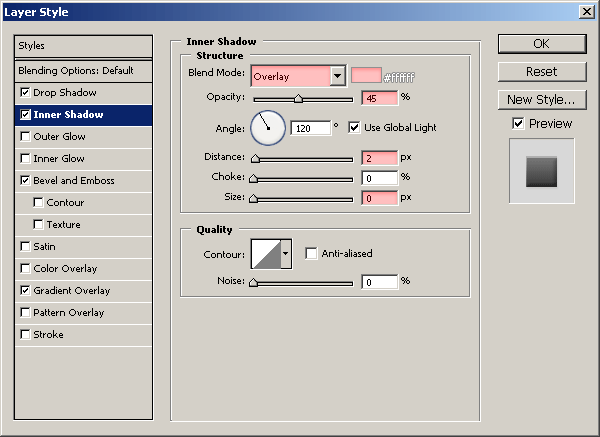Uncheck the Inner Shadow checkbox
Image resolution: width=600 pixels, height=437 pixels.
(x=25, y=114)
